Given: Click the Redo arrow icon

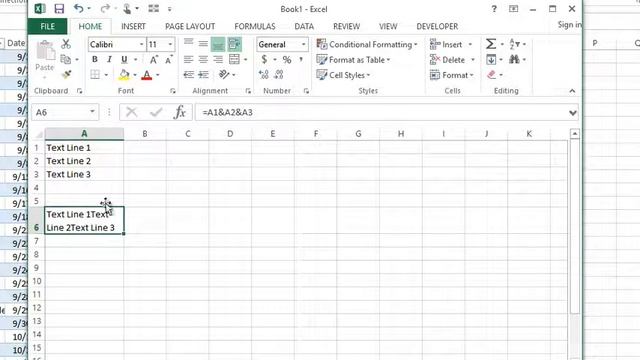Looking at the screenshot, I should (x=105, y=9).
